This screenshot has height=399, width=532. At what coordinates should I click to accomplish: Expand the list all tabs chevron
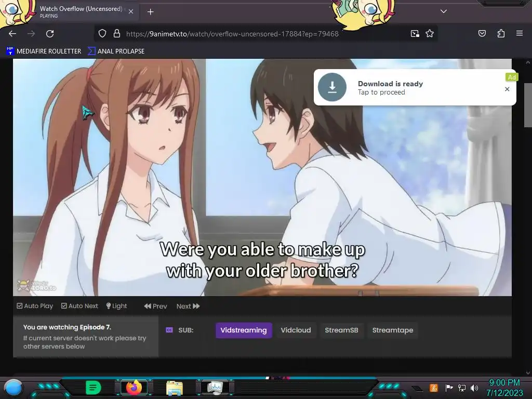pos(444,11)
